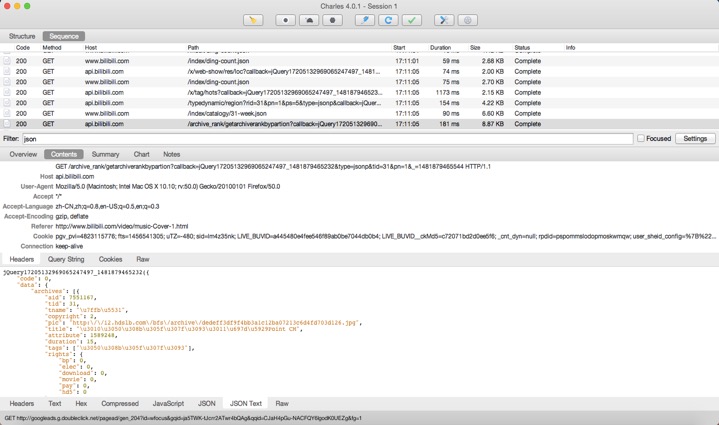Select the /x/tag/hots request row
719x425 pixels.
click(360, 92)
